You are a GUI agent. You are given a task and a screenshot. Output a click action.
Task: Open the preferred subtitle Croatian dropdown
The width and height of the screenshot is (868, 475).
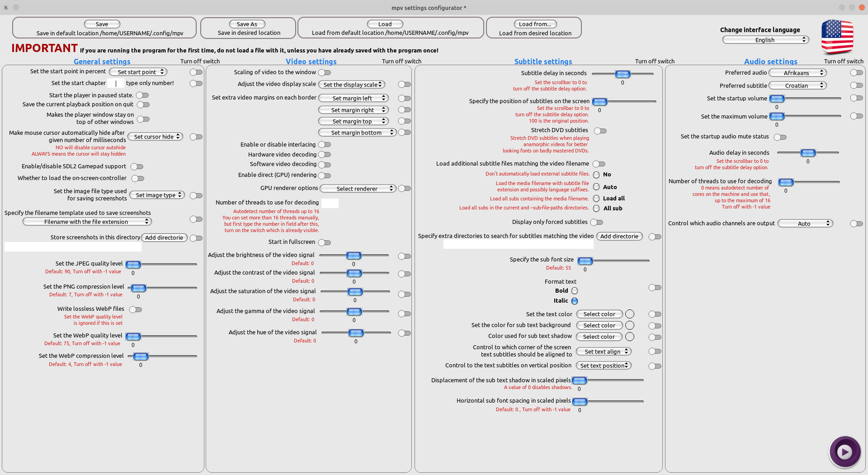coord(798,85)
